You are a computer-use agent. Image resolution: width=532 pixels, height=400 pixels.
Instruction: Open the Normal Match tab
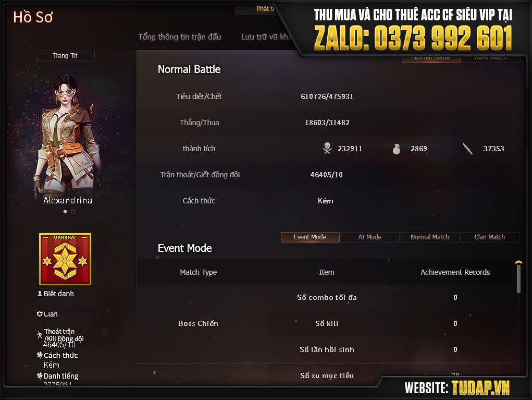click(430, 237)
